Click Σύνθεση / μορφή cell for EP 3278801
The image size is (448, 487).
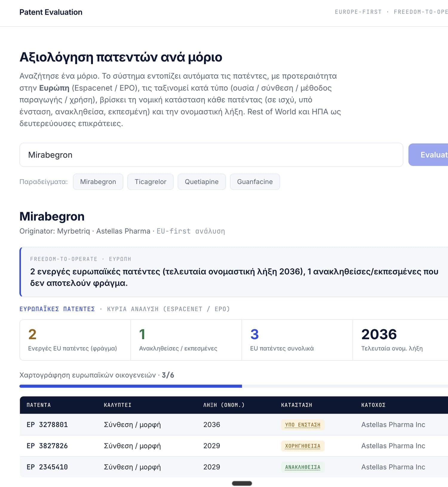point(132,425)
